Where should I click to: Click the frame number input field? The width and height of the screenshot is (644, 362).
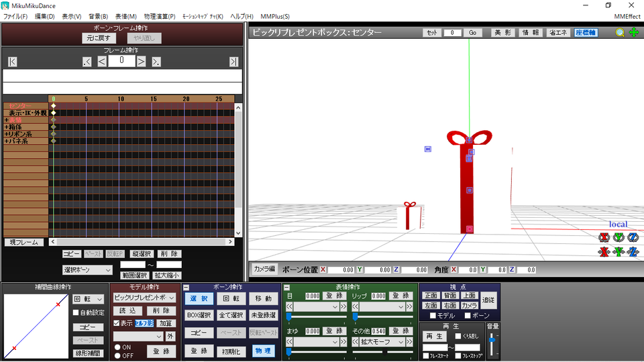coord(121,61)
